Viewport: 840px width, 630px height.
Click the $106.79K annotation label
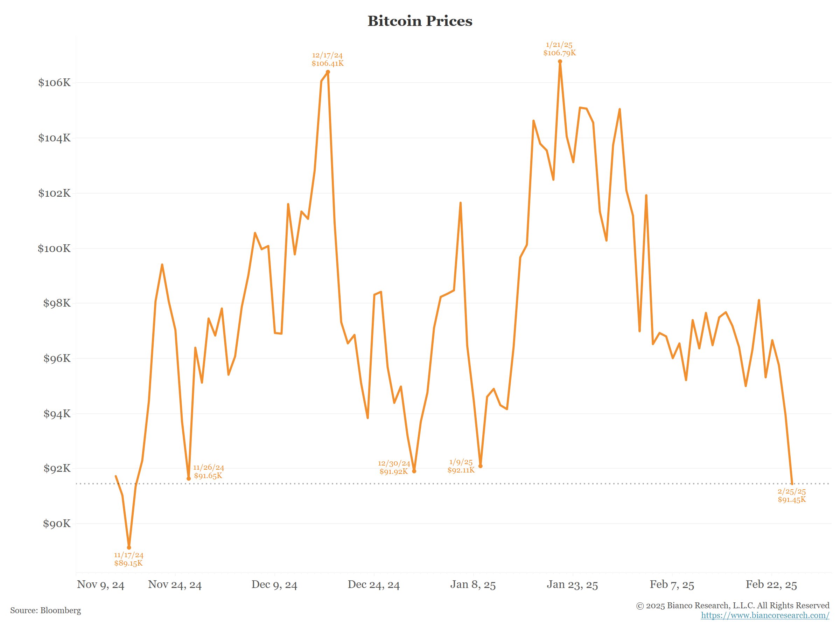(559, 53)
